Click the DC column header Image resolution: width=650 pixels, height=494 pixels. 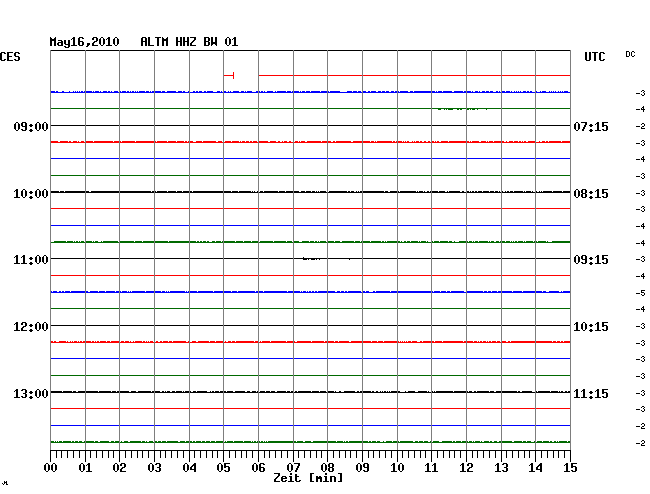coord(630,54)
